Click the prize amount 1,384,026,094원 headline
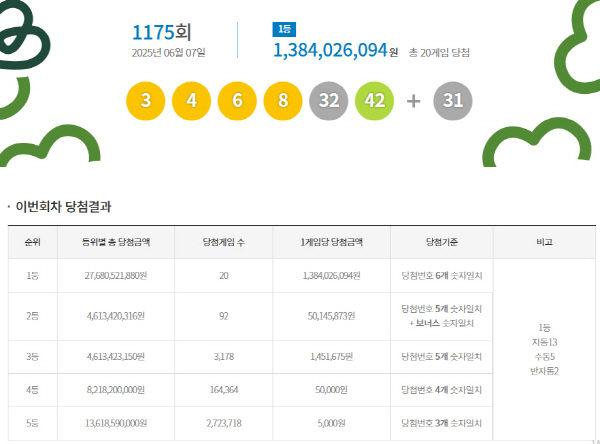The width and height of the screenshot is (600, 444). click(336, 50)
